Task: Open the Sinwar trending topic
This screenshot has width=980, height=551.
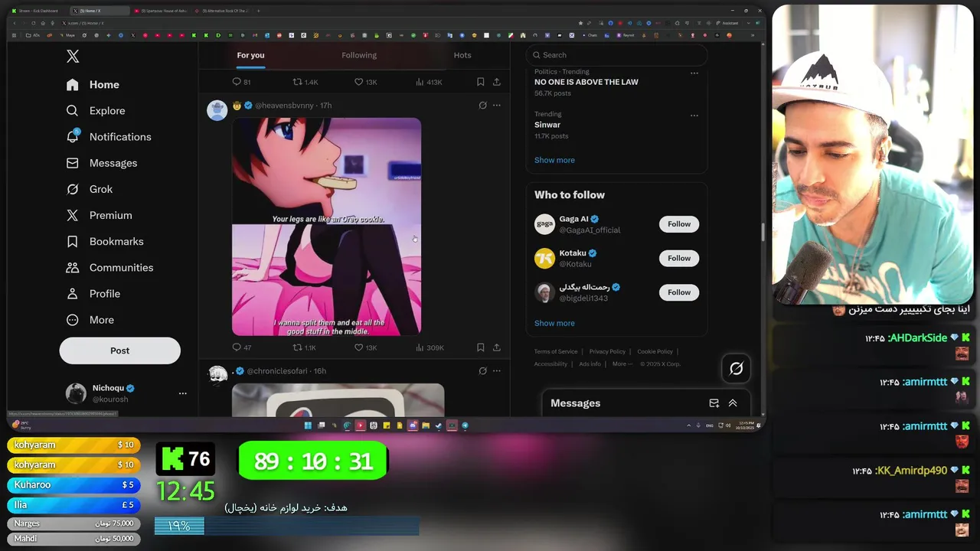Action: (547, 125)
